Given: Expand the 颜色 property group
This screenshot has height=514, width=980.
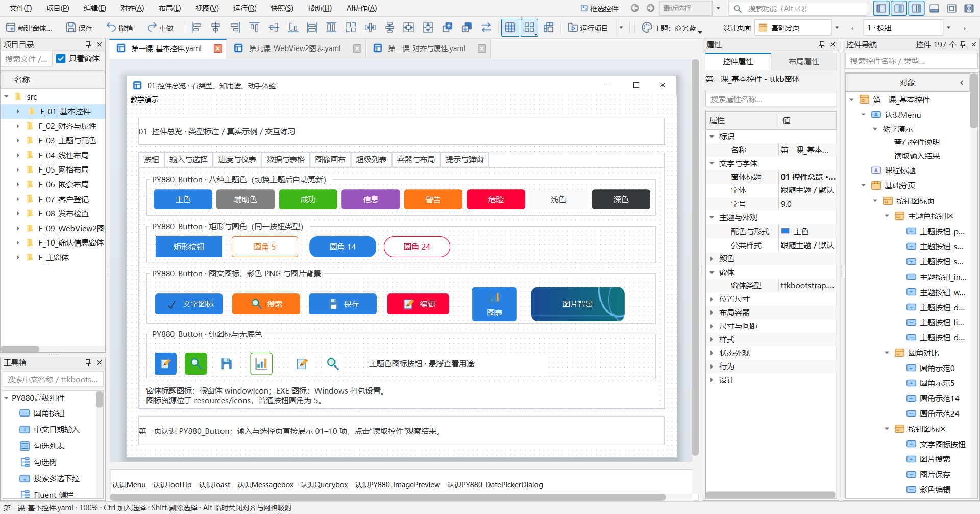Looking at the screenshot, I should 712,259.
